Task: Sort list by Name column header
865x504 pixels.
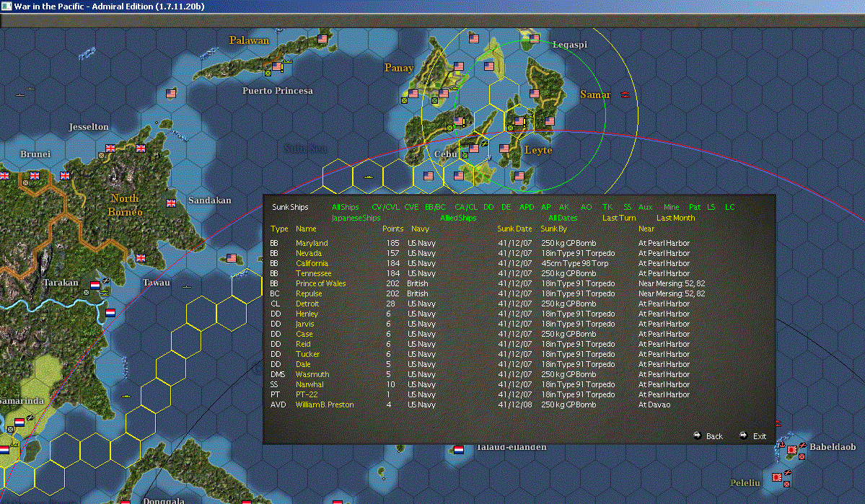Action: [x=306, y=229]
